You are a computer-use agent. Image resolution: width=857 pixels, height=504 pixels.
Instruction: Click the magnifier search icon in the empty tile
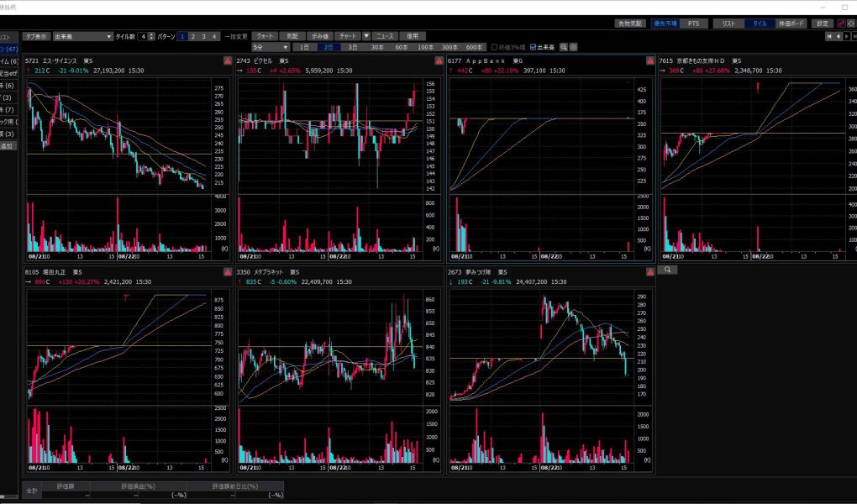pyautogui.click(x=668, y=270)
